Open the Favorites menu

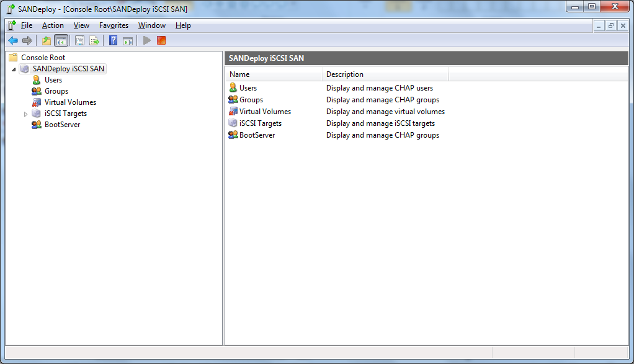[114, 25]
